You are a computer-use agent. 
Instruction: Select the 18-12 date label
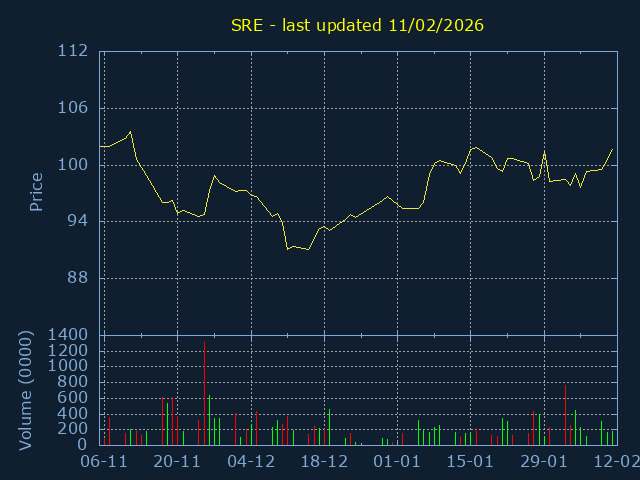coord(324,462)
